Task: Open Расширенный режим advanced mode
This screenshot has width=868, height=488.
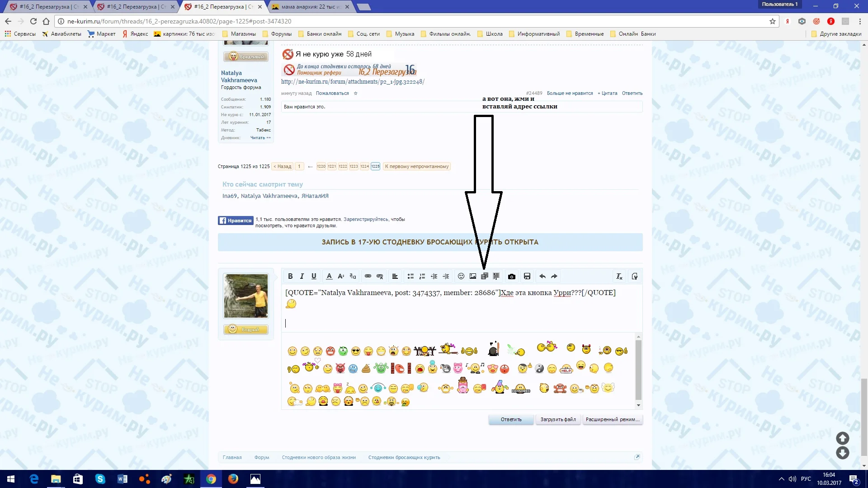Action: pos(613,419)
